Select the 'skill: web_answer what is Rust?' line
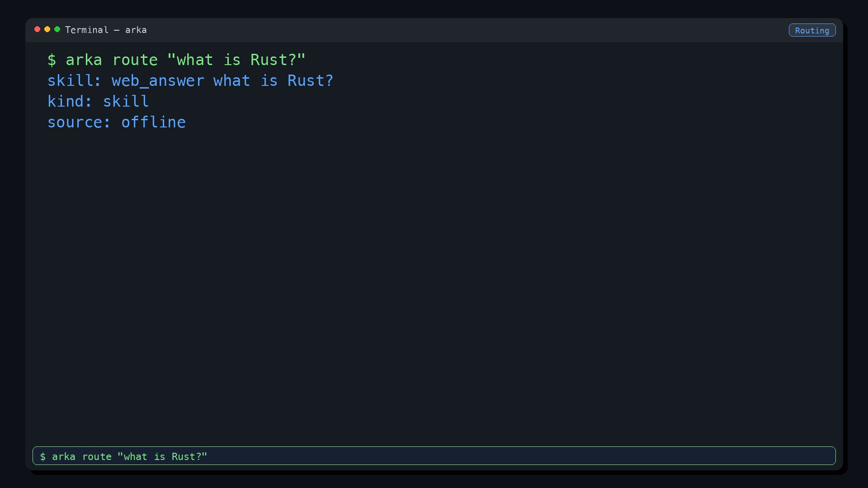The height and width of the screenshot is (488, 868). coord(190,80)
